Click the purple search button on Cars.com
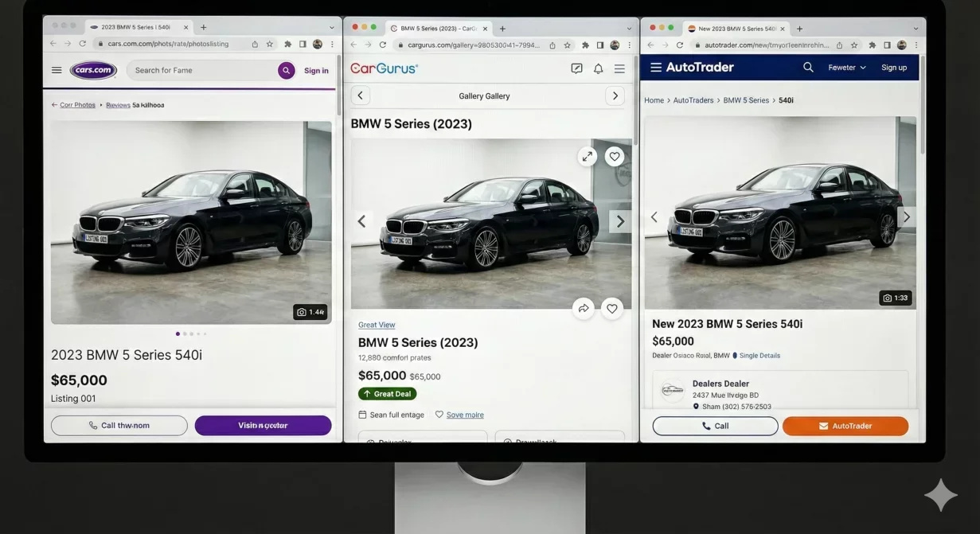The height and width of the screenshot is (534, 980). click(286, 71)
